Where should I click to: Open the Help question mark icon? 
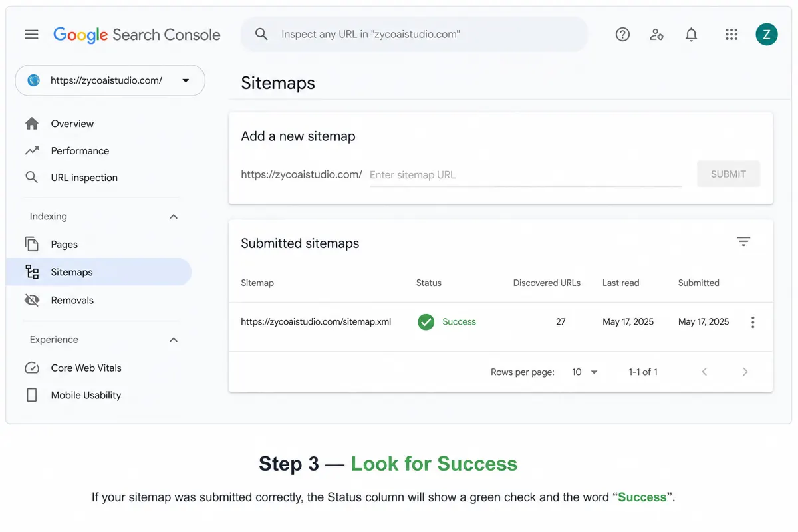click(622, 35)
